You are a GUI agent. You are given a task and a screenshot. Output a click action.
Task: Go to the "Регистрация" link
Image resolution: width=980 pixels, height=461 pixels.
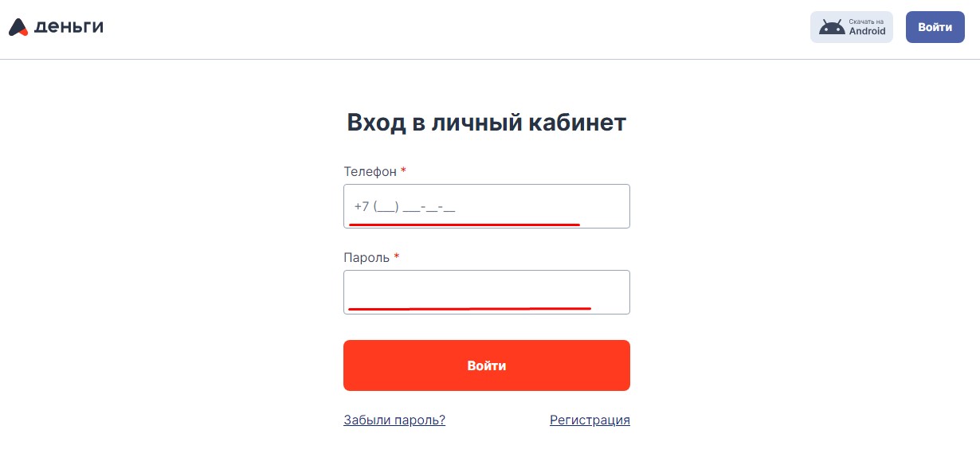pos(590,420)
